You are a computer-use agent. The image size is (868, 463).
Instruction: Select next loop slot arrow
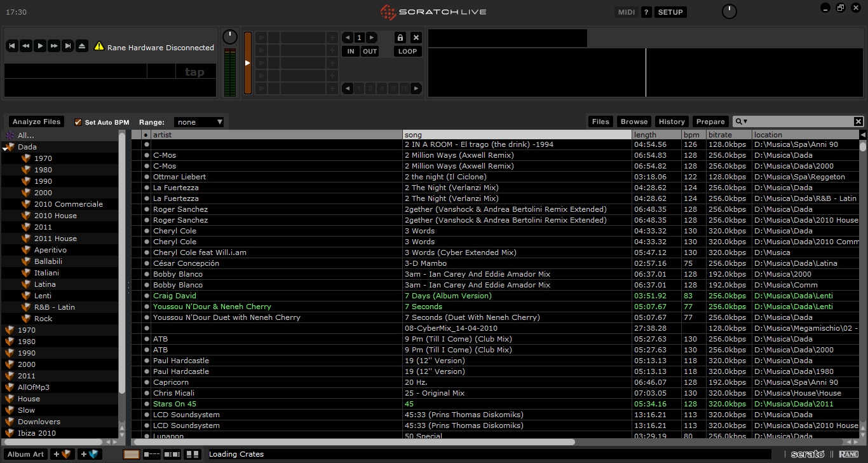[x=372, y=38]
